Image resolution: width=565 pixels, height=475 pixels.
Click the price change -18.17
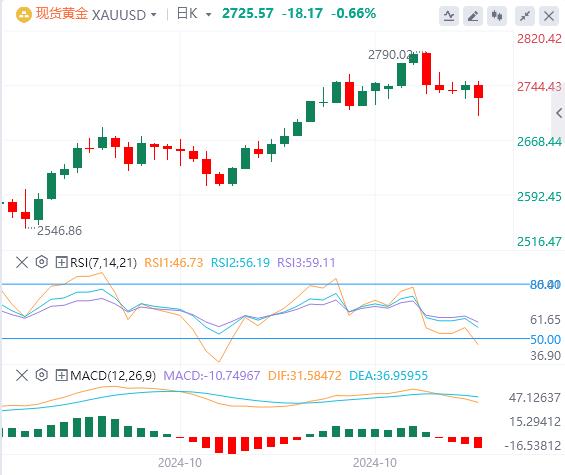[x=302, y=14]
